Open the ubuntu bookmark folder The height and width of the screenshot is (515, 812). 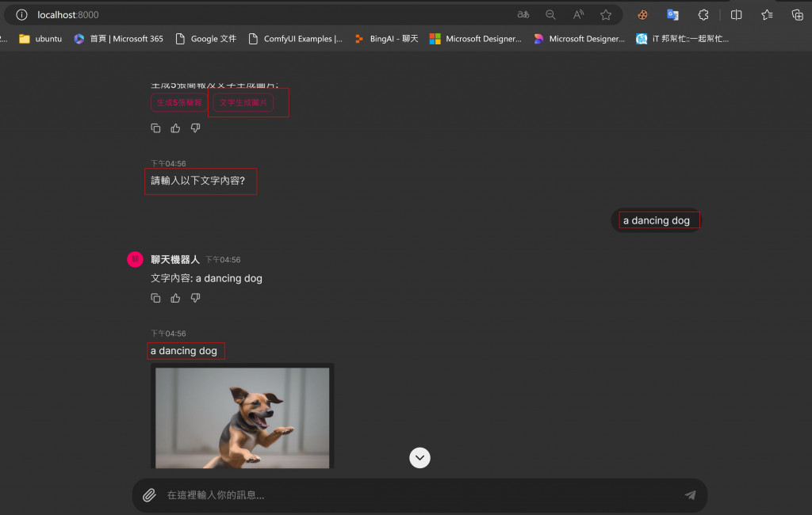click(x=40, y=39)
